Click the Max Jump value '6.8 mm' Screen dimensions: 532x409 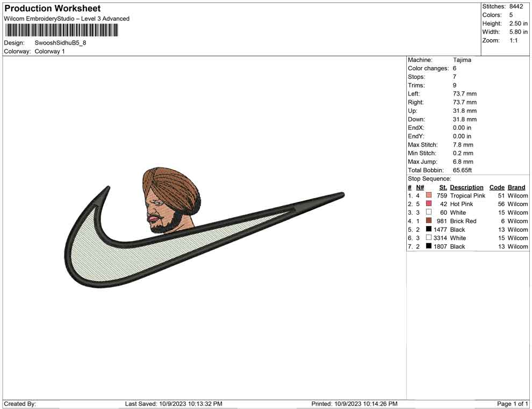(463, 162)
